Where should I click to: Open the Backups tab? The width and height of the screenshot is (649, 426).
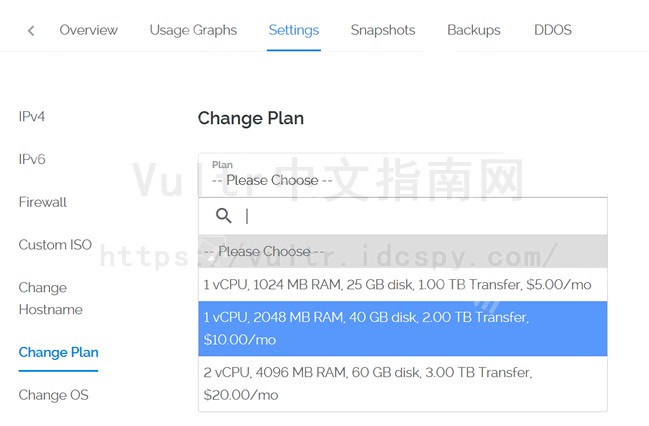pyautogui.click(x=474, y=30)
